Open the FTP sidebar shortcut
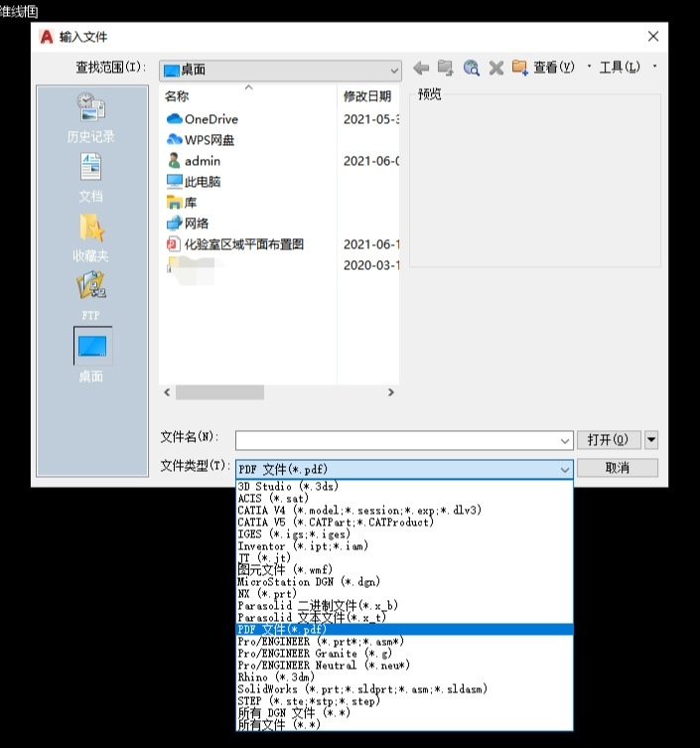The image size is (700, 748). (91, 296)
